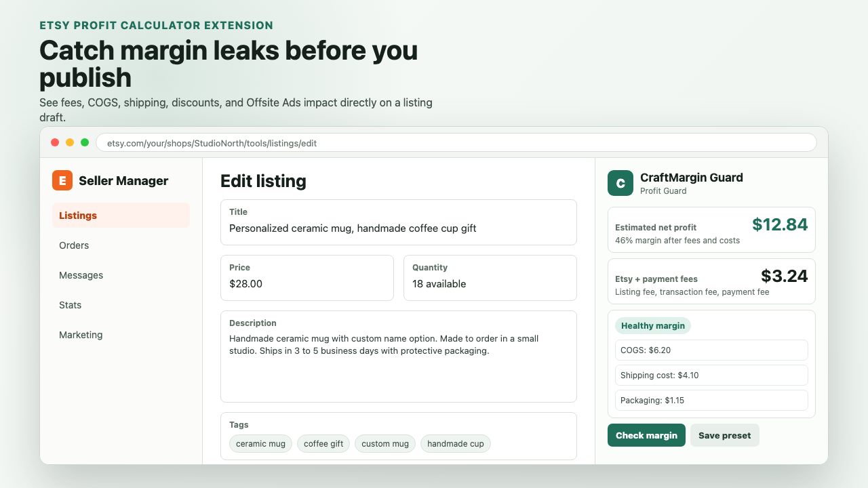This screenshot has height=488, width=868.
Task: Click the Price field showing $28.00
Action: pos(307,278)
